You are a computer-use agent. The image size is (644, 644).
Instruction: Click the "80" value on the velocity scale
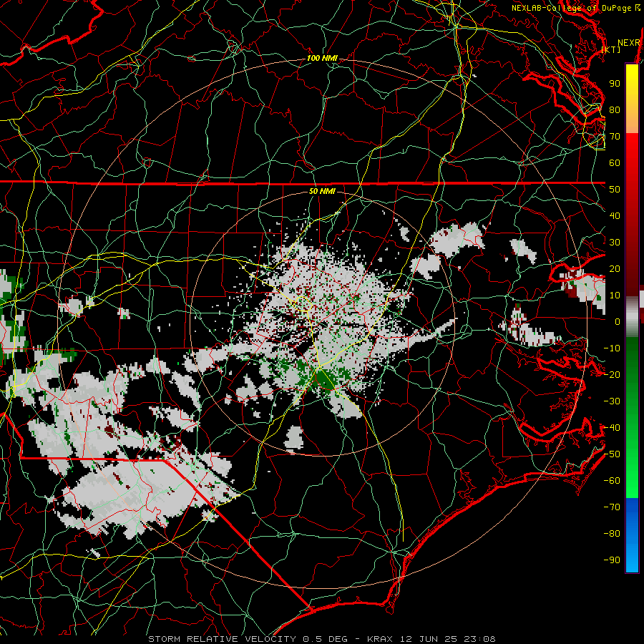615,110
